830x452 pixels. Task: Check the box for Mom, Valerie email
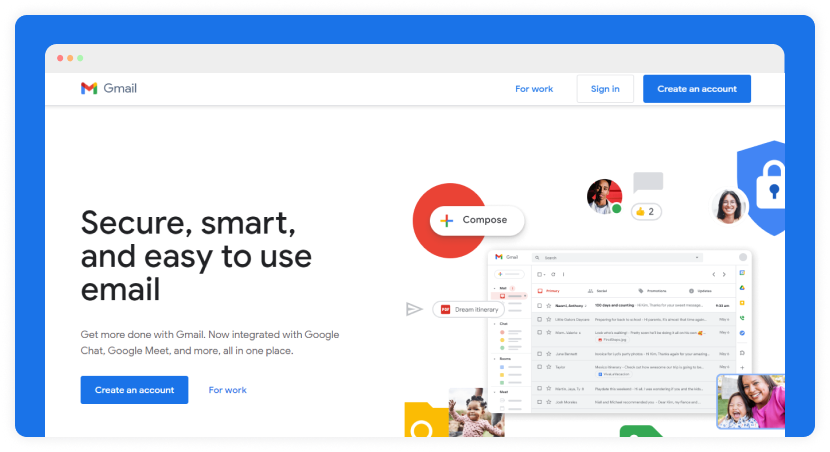click(539, 332)
